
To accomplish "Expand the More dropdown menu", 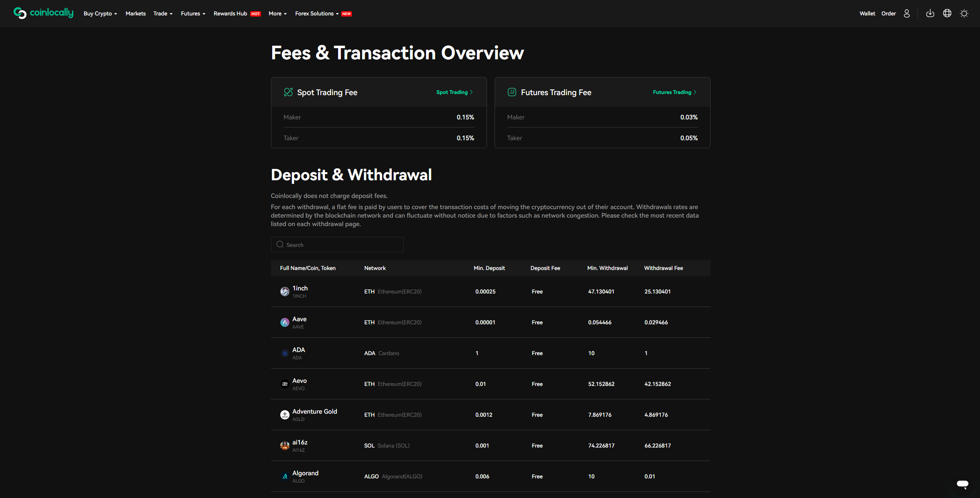I will 278,13.
